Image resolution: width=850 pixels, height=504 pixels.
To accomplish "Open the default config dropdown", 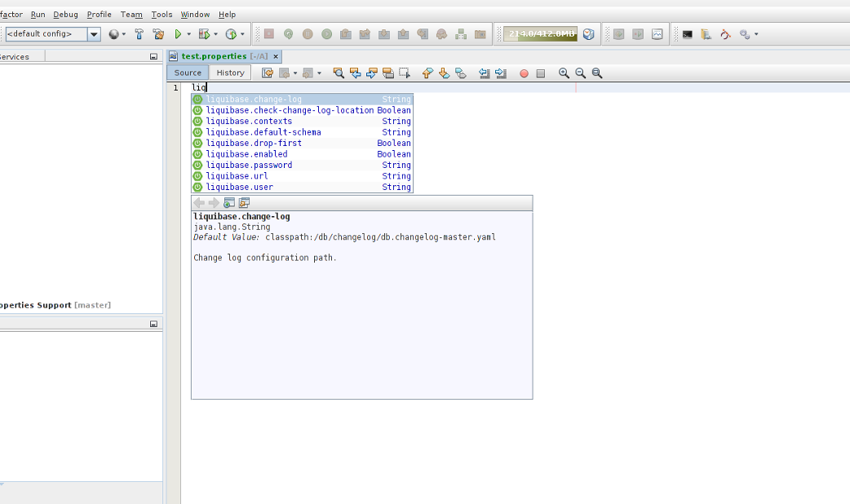I will [x=92, y=34].
